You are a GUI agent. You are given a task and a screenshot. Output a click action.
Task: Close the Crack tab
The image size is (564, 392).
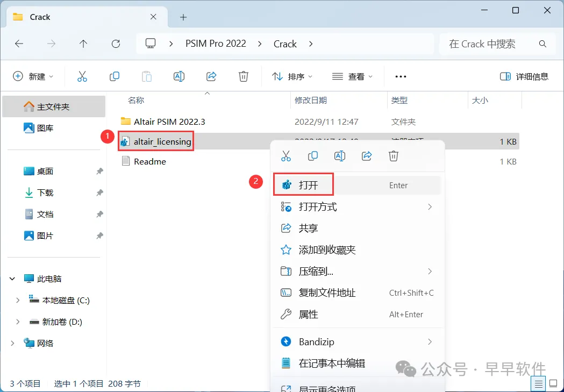tap(153, 17)
